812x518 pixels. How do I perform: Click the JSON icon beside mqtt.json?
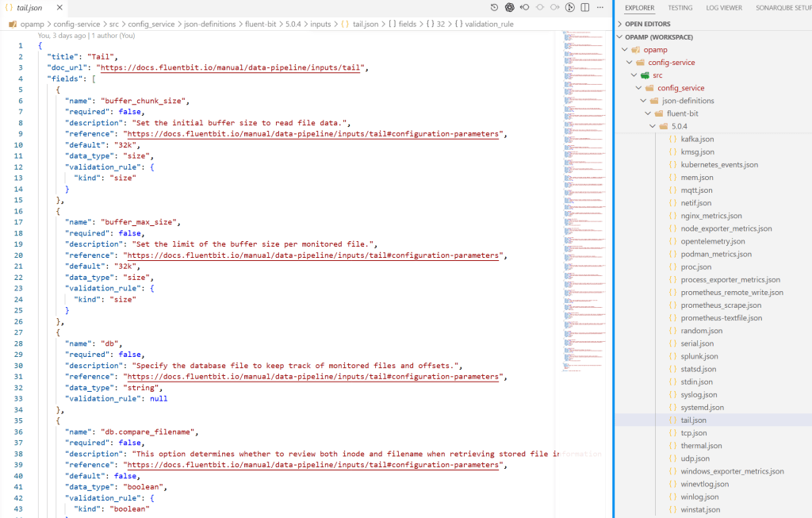pos(672,190)
